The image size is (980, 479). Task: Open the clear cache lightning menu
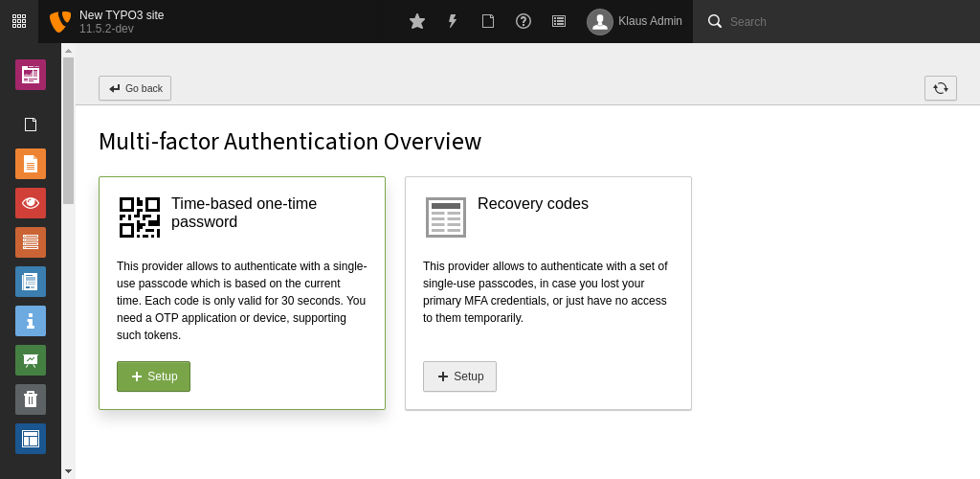[453, 21]
